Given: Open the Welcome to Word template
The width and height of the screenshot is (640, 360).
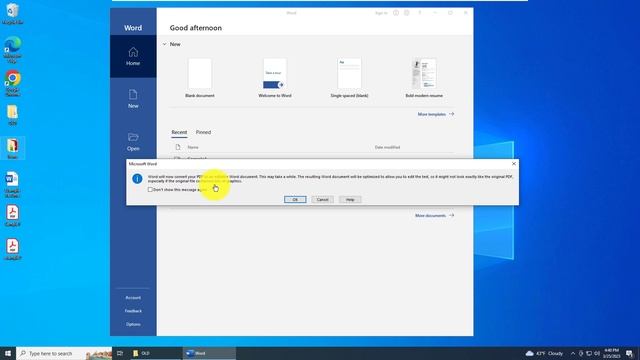Looking at the screenshot, I should pos(275,78).
